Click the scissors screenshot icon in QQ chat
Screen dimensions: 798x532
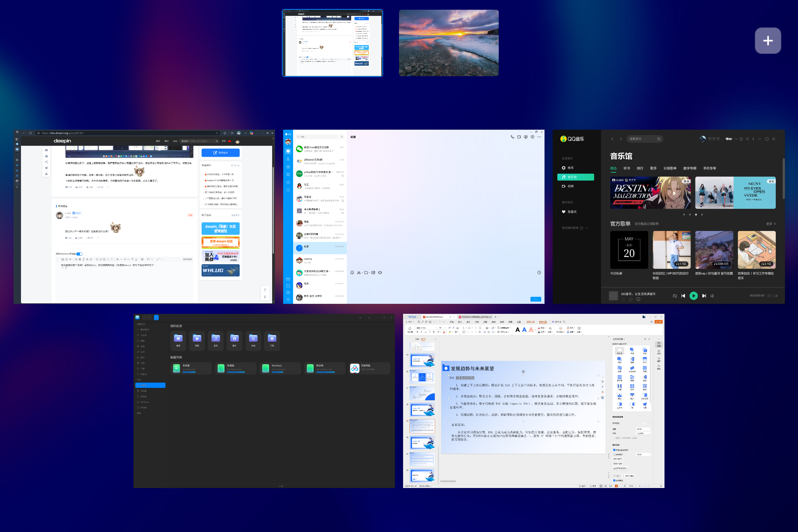tap(359, 272)
